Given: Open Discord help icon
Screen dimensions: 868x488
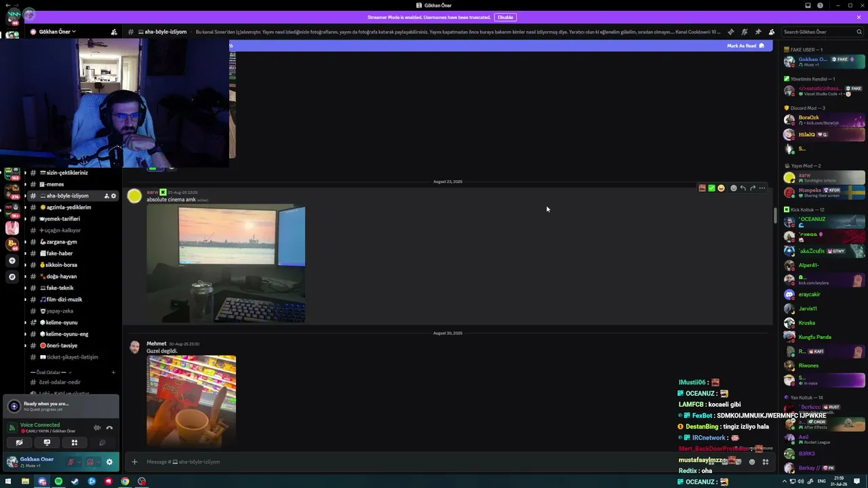Looking at the screenshot, I should [821, 5].
